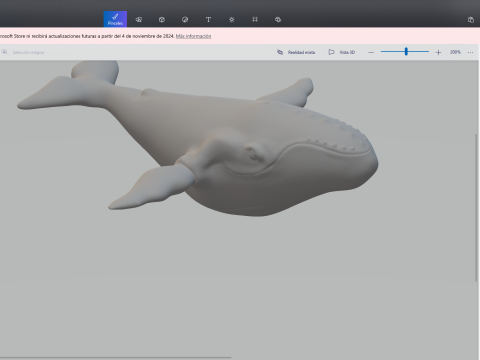Image resolution: width=480 pixels, height=360 pixels.
Task: Open 'Realidad mixta' mode
Action: point(296,52)
